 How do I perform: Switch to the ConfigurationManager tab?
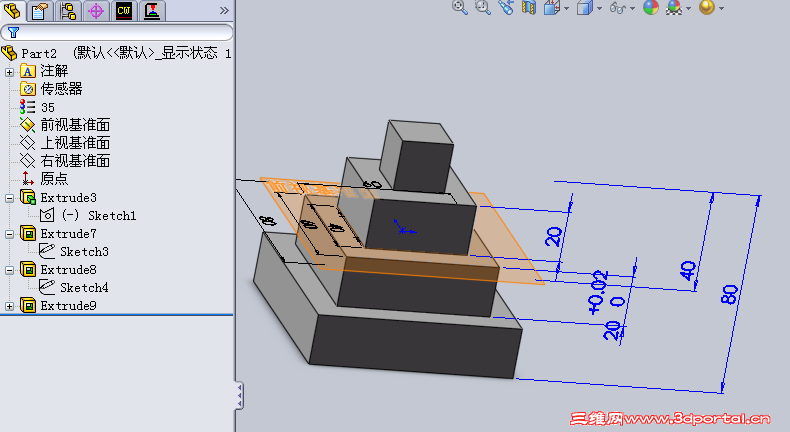click(68, 11)
